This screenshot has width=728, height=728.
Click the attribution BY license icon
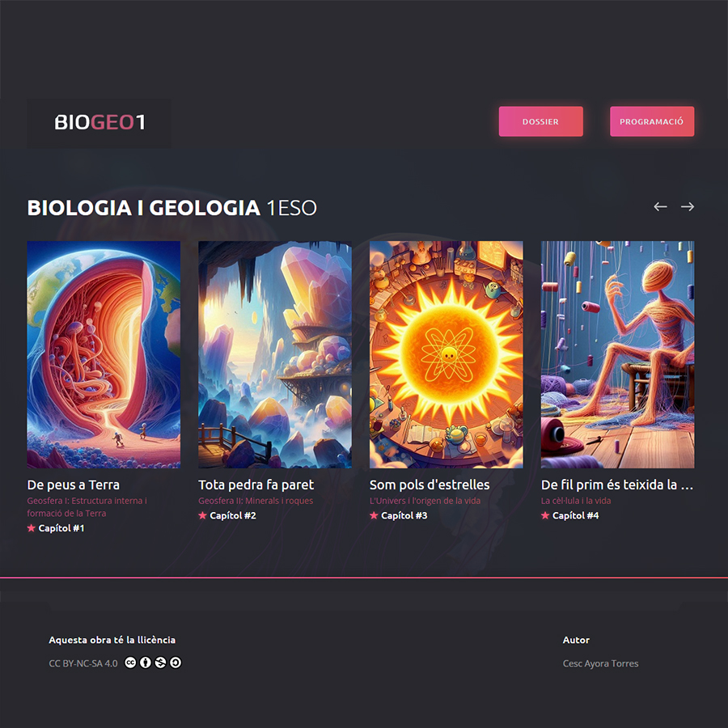pyautogui.click(x=146, y=662)
